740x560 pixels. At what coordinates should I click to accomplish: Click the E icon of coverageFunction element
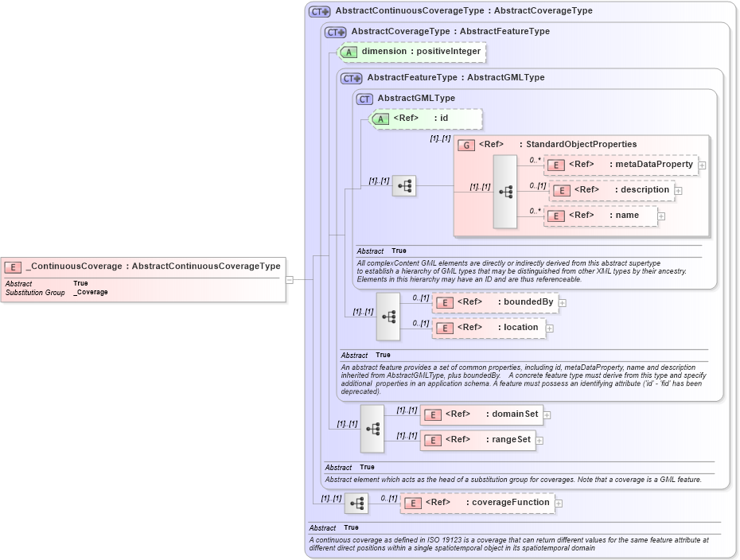click(412, 503)
